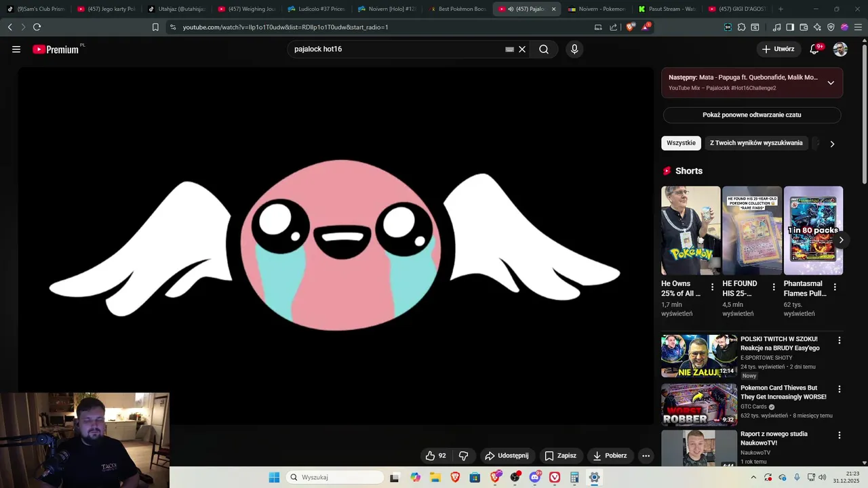This screenshot has width=868, height=488.
Task: Open the He Owns 25% Short thumbnail
Action: pyautogui.click(x=691, y=230)
